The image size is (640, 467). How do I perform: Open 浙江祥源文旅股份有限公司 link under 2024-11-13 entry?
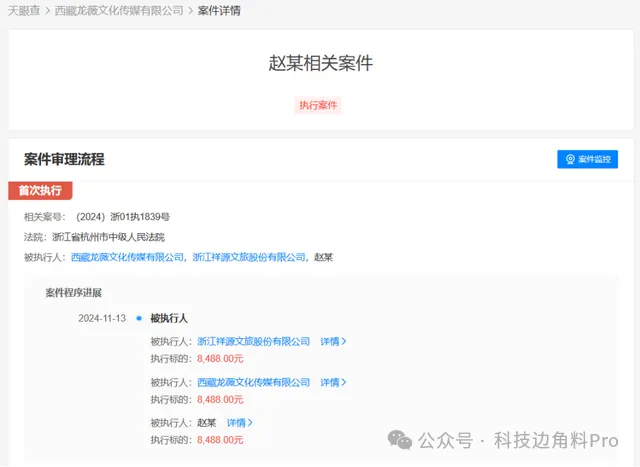(253, 341)
